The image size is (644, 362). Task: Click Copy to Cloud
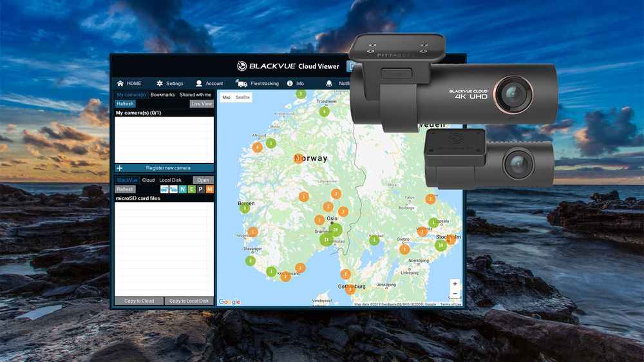click(139, 301)
